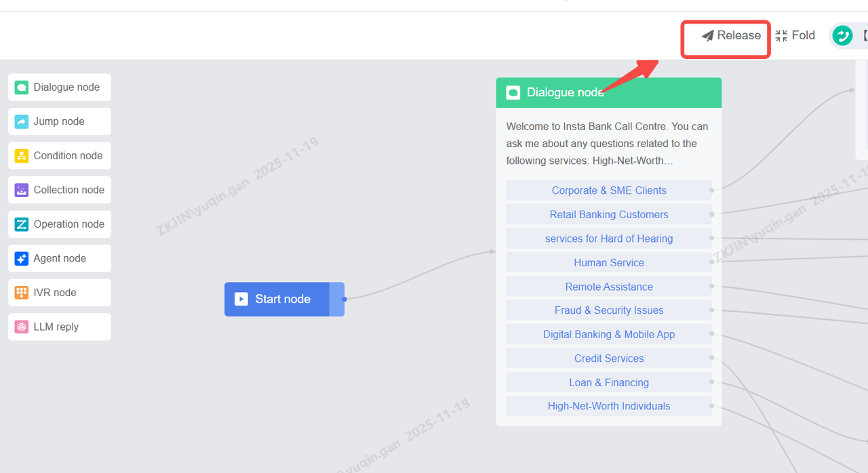Select the blue Agent node icon
The width and height of the screenshot is (868, 473).
[x=22, y=258]
